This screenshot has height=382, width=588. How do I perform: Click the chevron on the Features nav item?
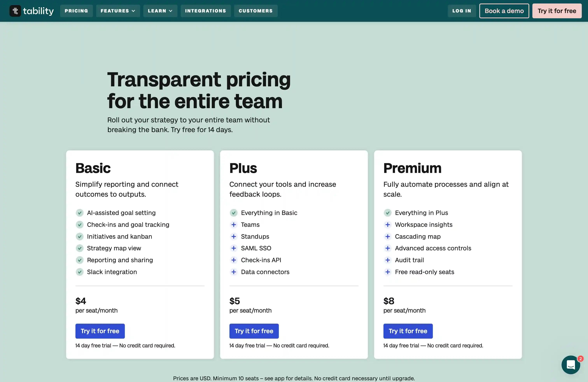click(x=134, y=11)
